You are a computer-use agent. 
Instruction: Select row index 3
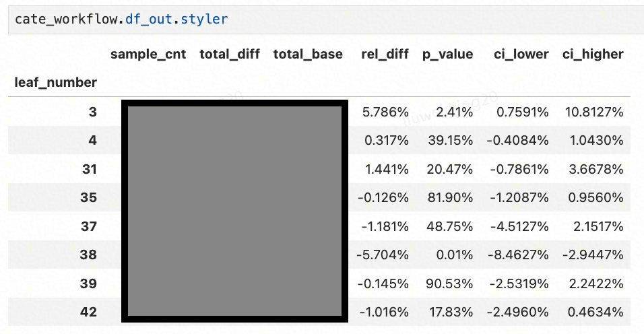click(x=92, y=112)
